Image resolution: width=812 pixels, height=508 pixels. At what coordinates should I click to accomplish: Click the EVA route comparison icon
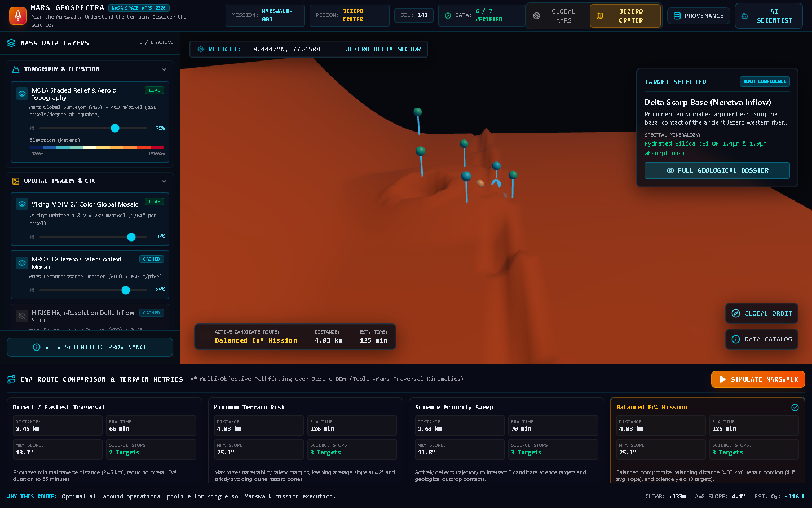(x=11, y=379)
